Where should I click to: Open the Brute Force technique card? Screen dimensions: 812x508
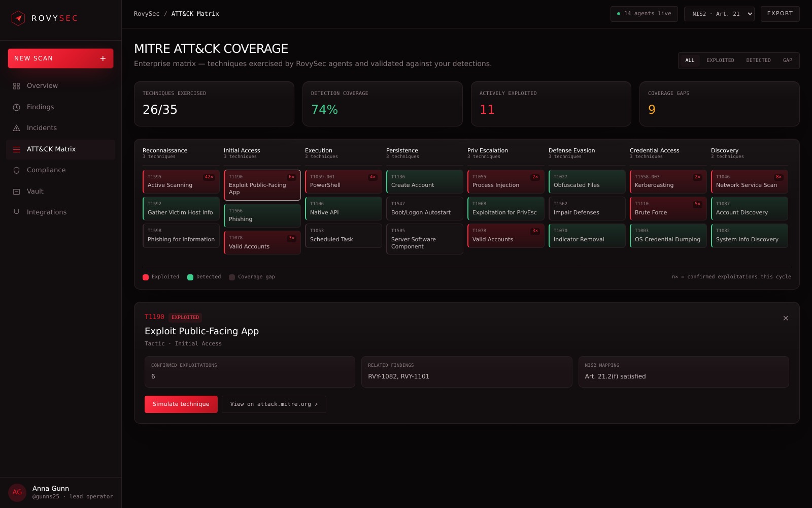coord(668,208)
